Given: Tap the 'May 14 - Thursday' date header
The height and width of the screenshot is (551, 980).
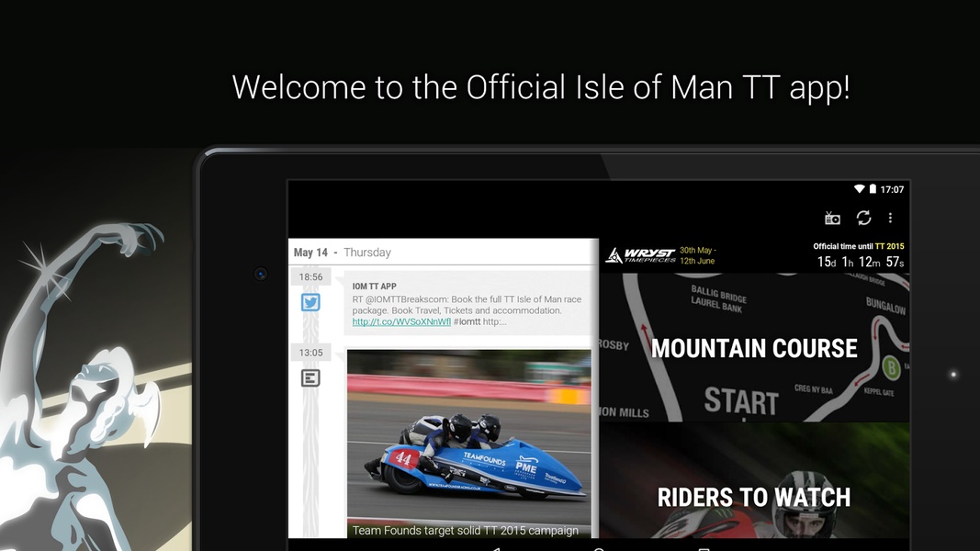Looking at the screenshot, I should 343,253.
